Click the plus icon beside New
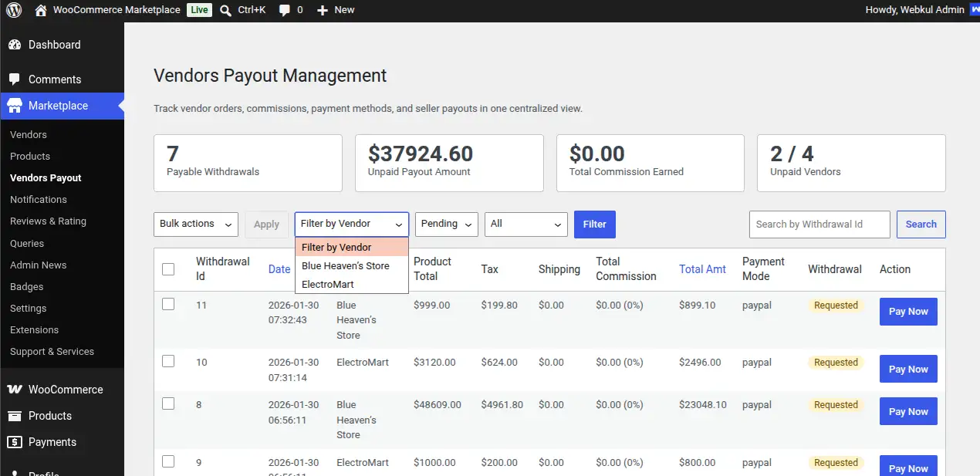 tap(323, 10)
